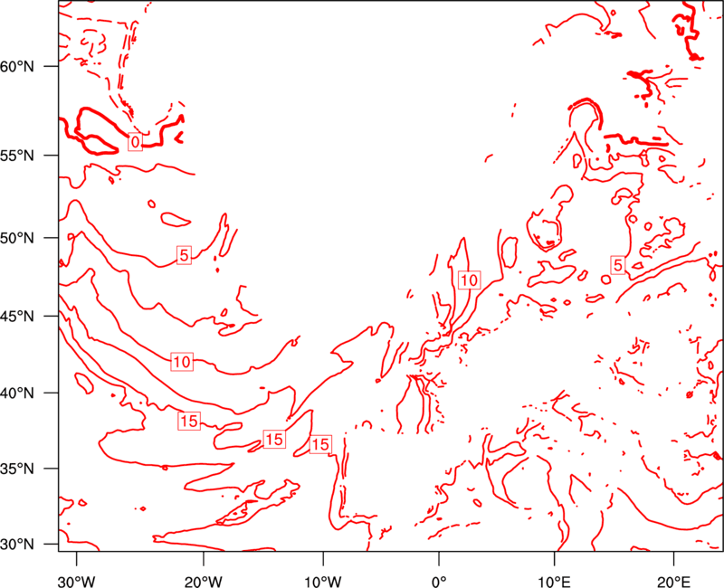The width and height of the screenshot is (724, 588).
Task: Select the 50°N latitude axis label
Action: pyautogui.click(x=17, y=238)
